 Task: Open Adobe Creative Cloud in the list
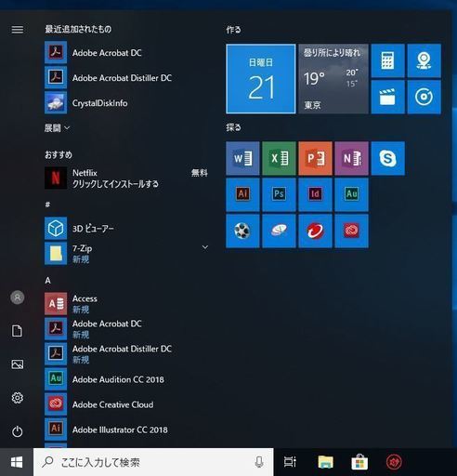click(x=127, y=404)
